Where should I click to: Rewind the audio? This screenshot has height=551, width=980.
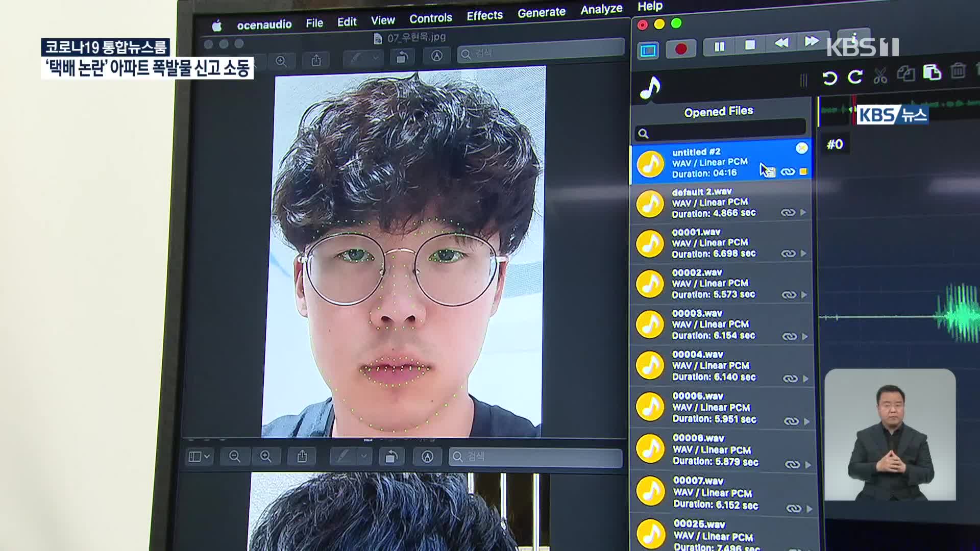point(781,43)
